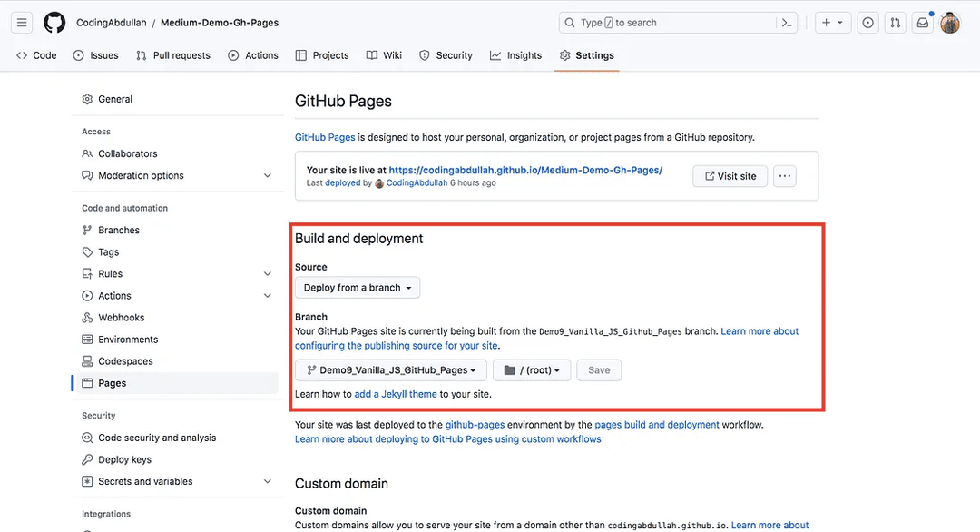Screen dimensions: 980x532
Task: Open the / (root) folder dropdown
Action: (x=532, y=370)
